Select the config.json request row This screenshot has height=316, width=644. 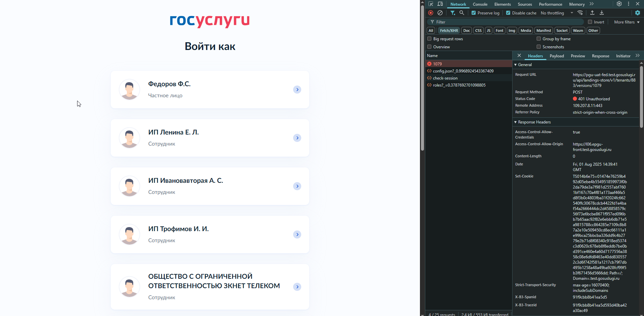(469, 71)
